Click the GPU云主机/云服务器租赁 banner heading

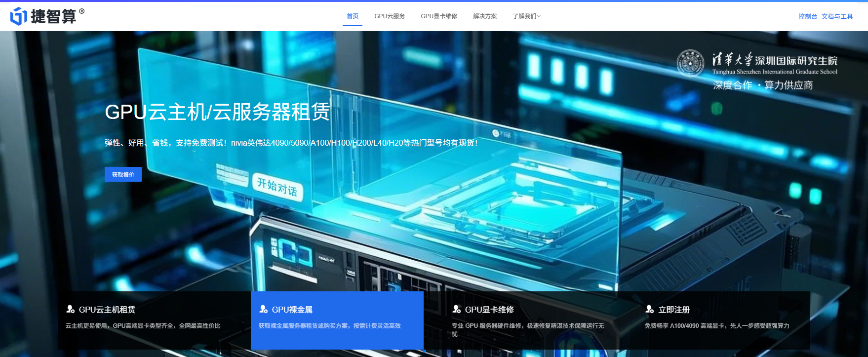(x=217, y=112)
